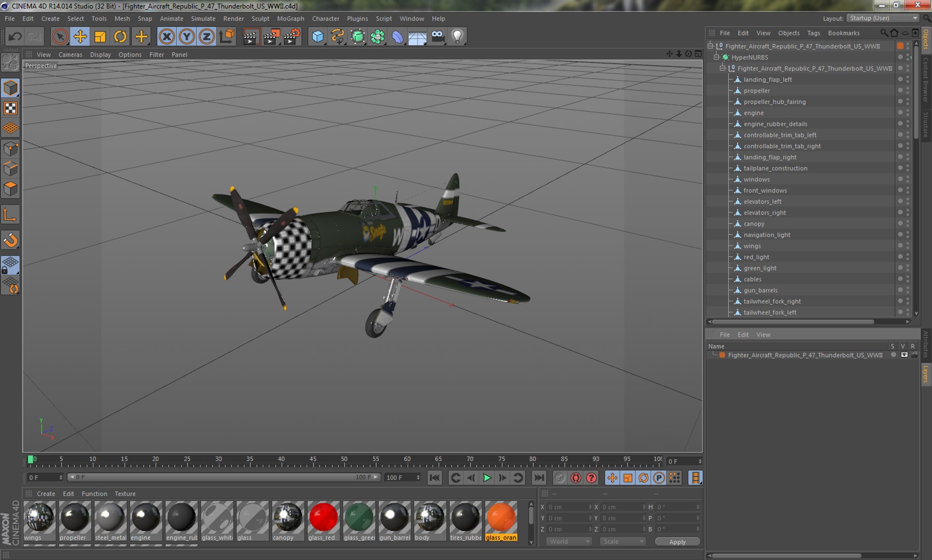
Task: Collapse nested Fighter_Aircraft group under HyperNURBS
Action: [723, 68]
